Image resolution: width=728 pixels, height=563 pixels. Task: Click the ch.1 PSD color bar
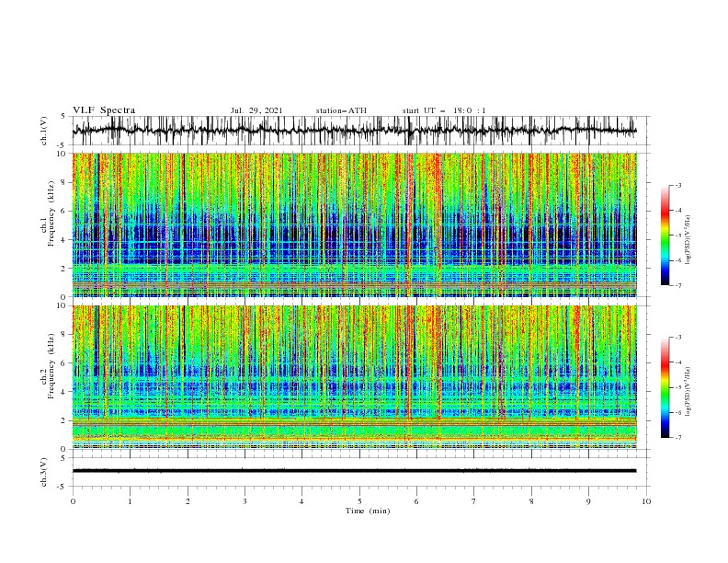[x=665, y=236]
